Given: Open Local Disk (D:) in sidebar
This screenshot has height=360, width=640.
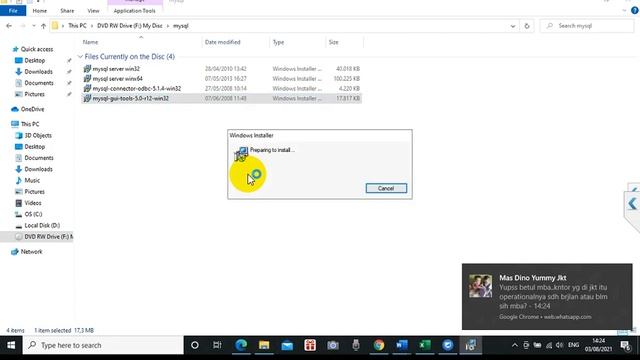Looking at the screenshot, I should [x=42, y=225].
